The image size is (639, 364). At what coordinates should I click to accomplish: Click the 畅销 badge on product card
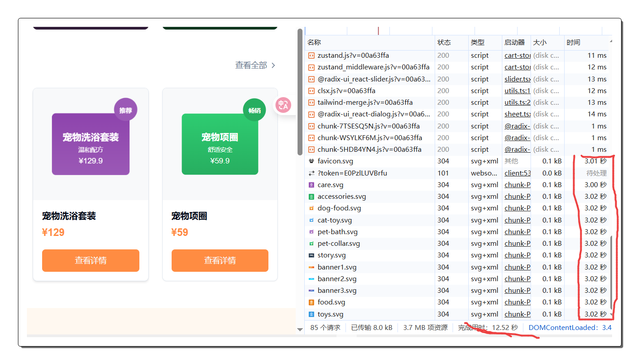click(x=255, y=110)
